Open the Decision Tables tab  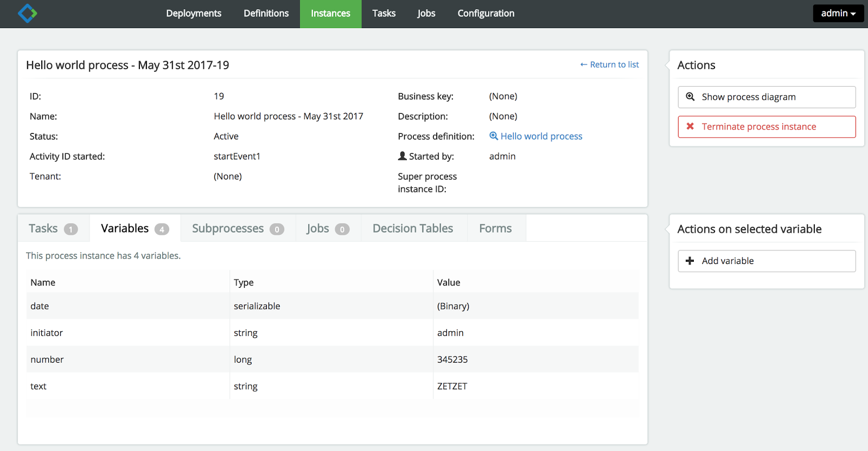[x=413, y=228]
